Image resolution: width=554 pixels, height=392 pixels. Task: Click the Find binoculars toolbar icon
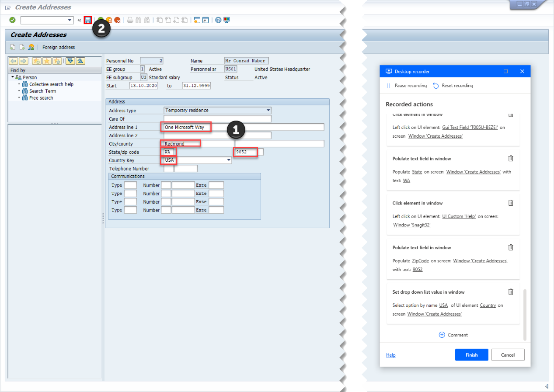click(139, 20)
